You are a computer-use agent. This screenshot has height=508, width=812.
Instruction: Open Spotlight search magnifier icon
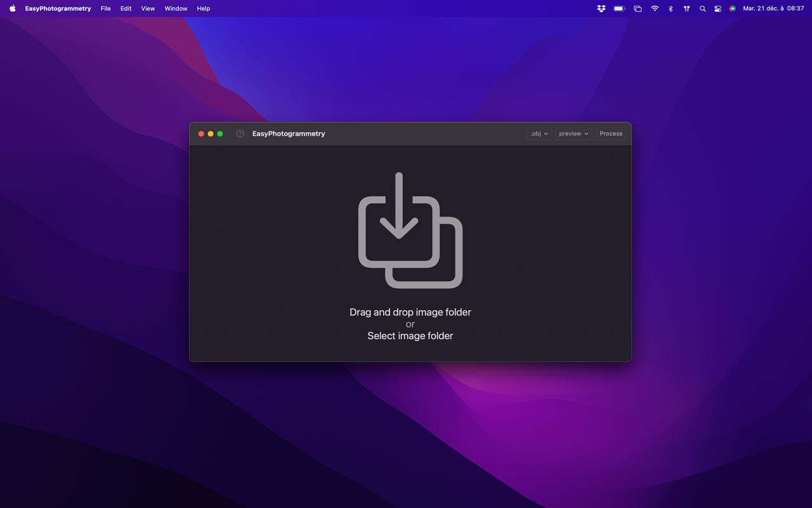(x=702, y=9)
